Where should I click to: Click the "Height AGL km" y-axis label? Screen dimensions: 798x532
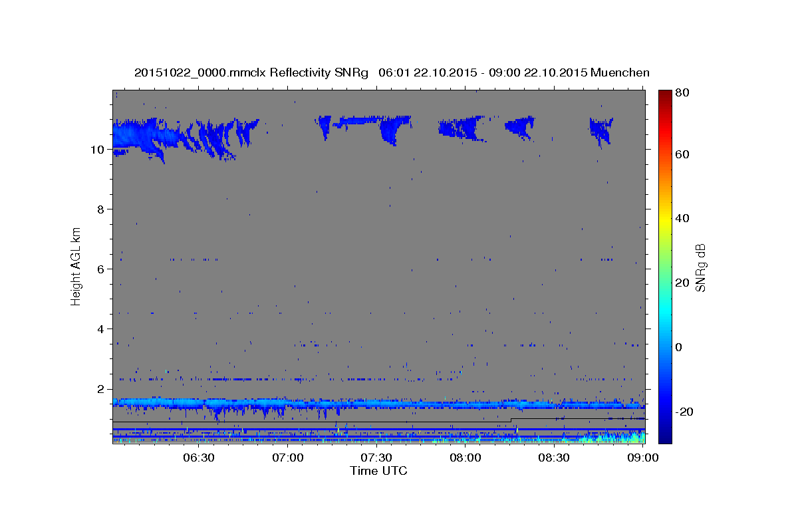click(76, 266)
